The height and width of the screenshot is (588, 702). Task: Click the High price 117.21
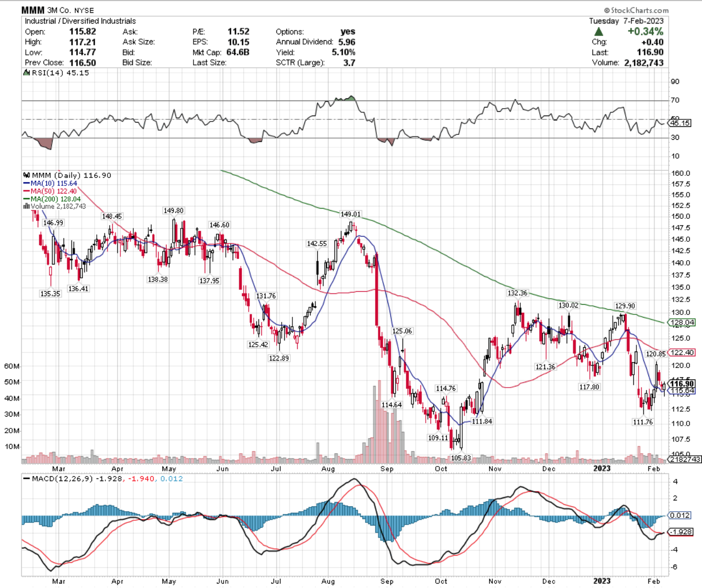click(83, 42)
